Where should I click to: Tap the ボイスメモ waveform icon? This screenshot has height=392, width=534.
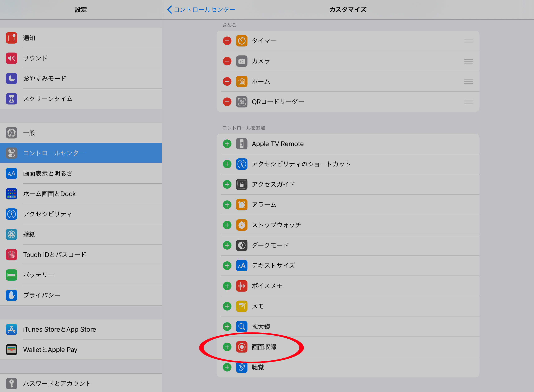coord(242,286)
